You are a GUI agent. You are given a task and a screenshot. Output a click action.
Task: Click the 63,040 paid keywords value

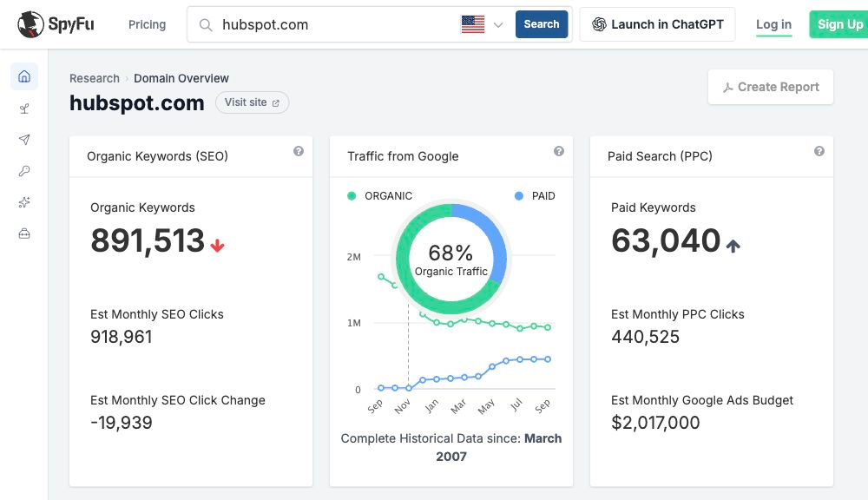coord(666,240)
